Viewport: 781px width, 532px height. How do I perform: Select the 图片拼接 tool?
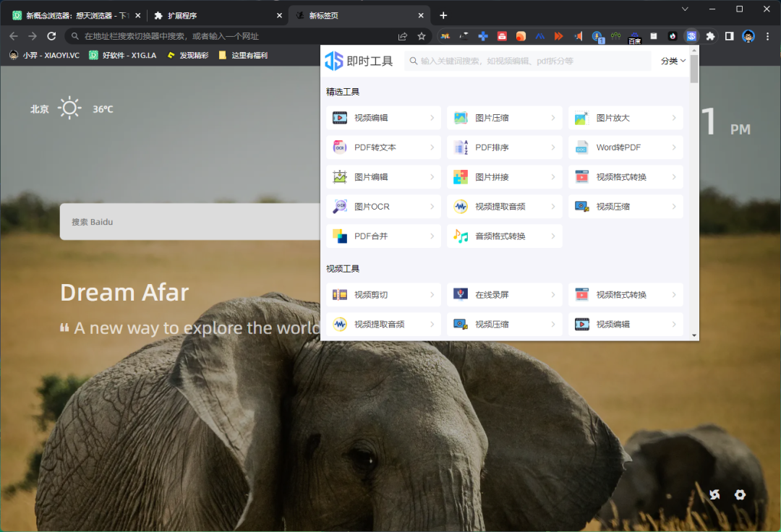click(504, 177)
